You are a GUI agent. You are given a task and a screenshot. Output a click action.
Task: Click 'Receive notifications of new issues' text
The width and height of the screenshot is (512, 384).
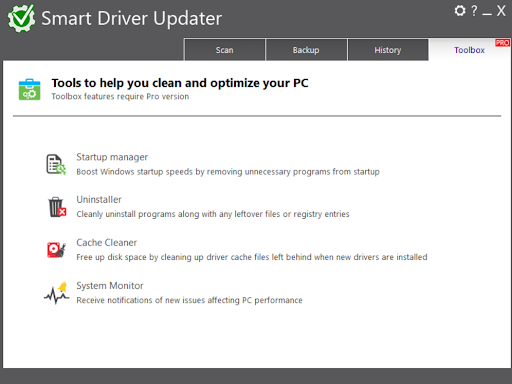[189, 300]
